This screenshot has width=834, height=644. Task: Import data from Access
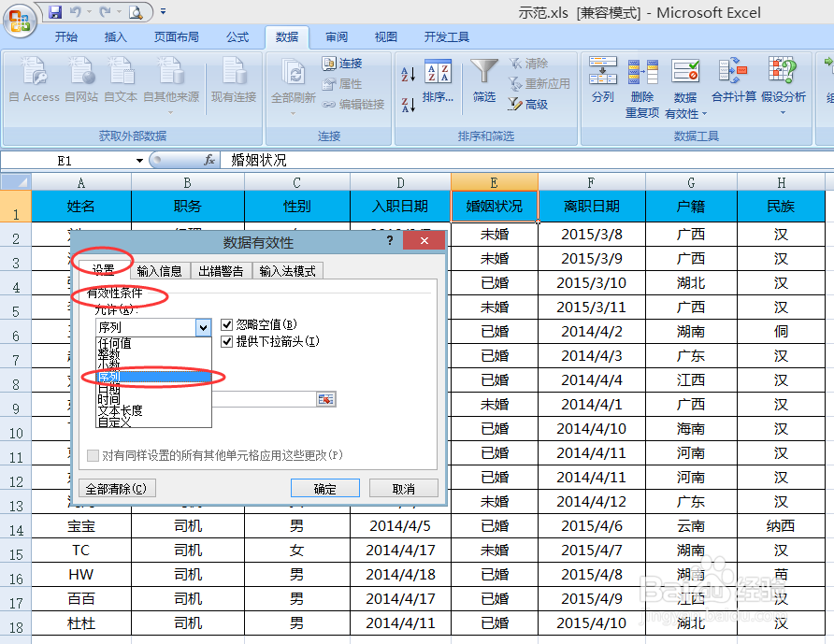[x=34, y=79]
